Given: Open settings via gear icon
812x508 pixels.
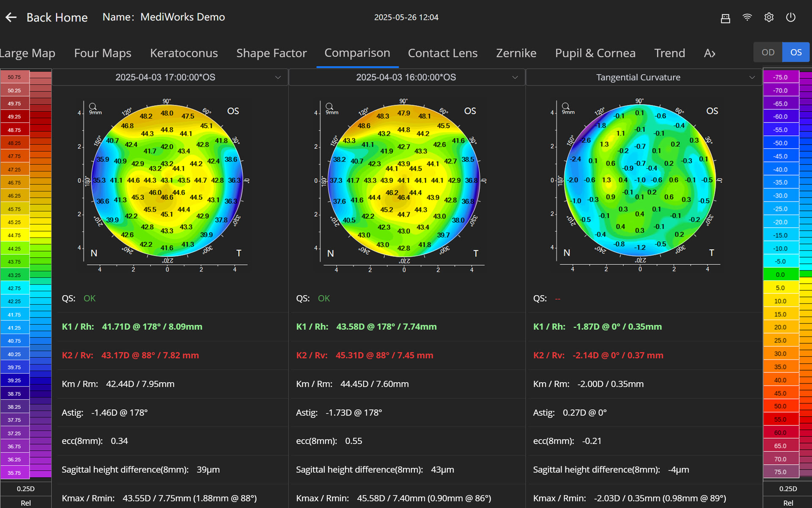Looking at the screenshot, I should point(769,17).
